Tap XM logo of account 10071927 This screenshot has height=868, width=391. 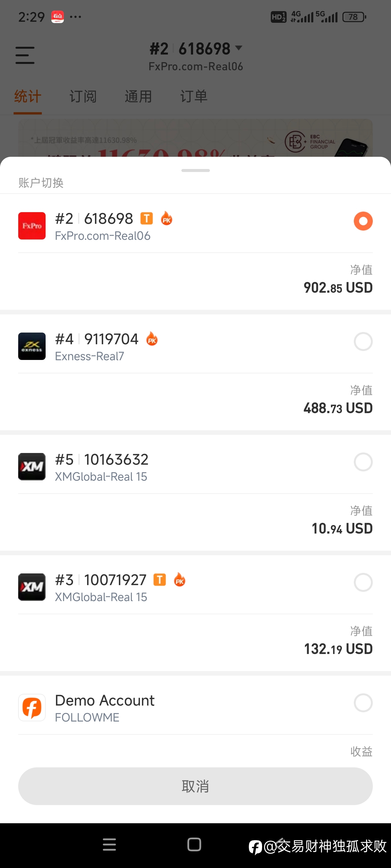[32, 587]
